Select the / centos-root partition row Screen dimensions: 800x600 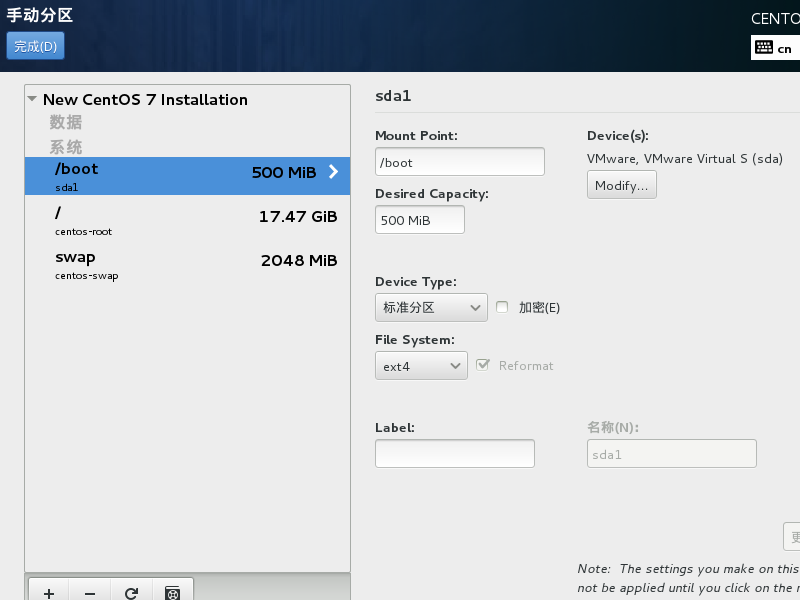tap(187, 220)
